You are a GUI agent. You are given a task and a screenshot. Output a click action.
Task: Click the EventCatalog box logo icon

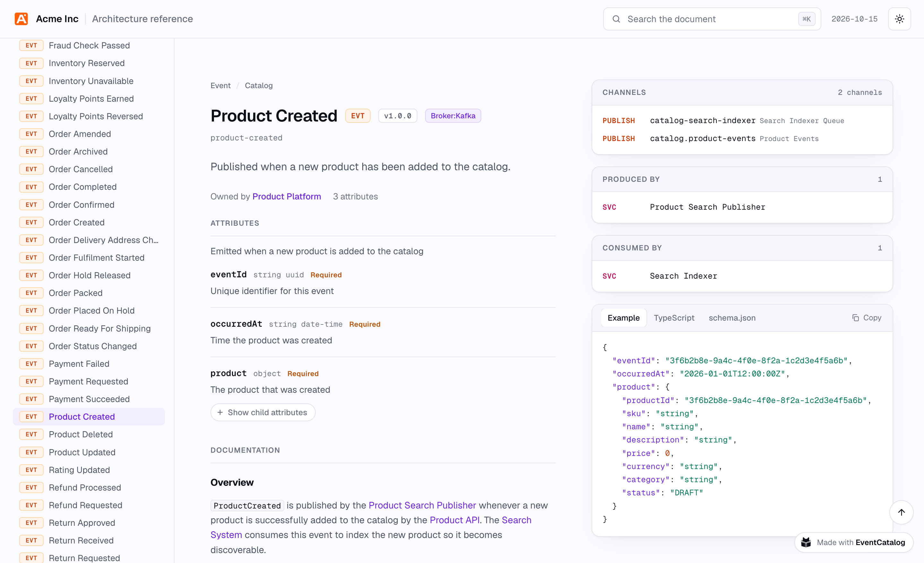pyautogui.click(x=806, y=542)
